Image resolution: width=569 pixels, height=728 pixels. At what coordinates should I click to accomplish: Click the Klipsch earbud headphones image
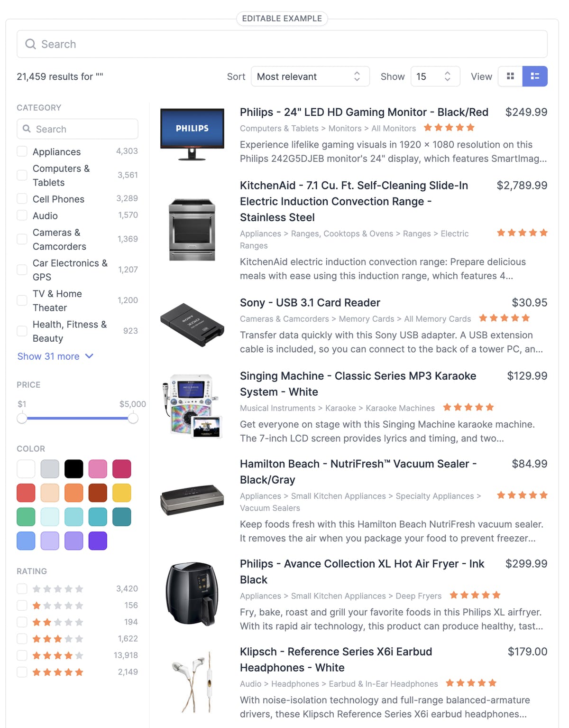[x=192, y=682]
